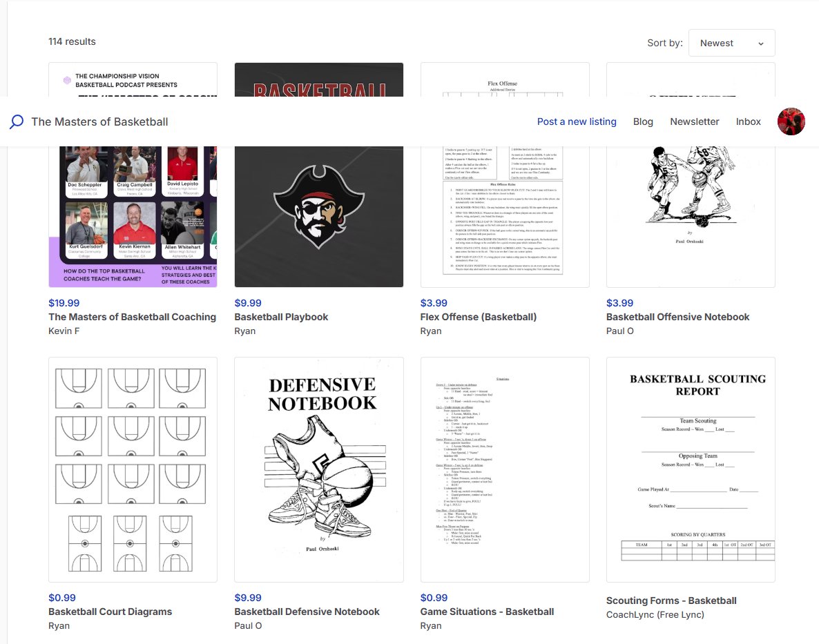The width and height of the screenshot is (819, 644).
Task: Click Post a new listing link
Action: 577,121
